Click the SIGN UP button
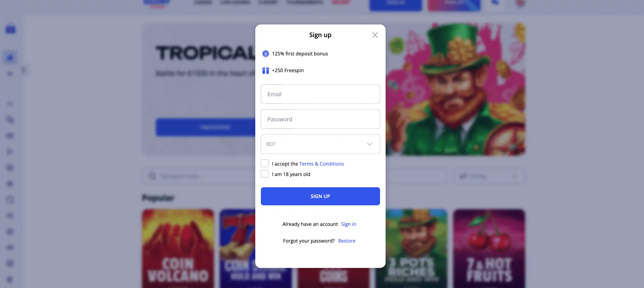Screen dimensions: 644x288 [x=320, y=196]
